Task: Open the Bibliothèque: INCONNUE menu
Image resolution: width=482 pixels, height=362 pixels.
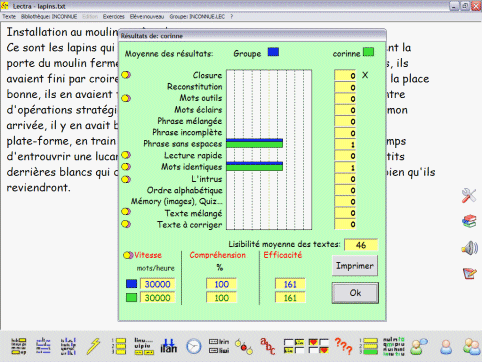Action: click(49, 17)
